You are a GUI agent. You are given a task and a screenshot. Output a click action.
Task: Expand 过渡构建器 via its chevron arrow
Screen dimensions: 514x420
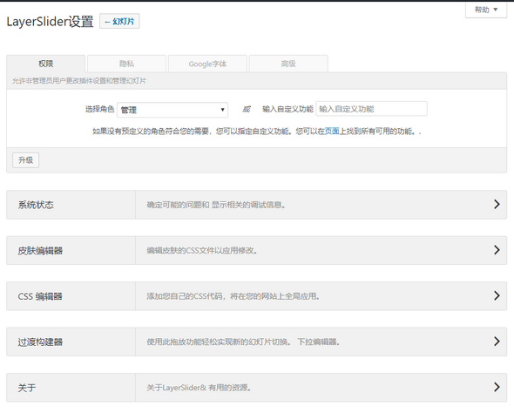[497, 342]
